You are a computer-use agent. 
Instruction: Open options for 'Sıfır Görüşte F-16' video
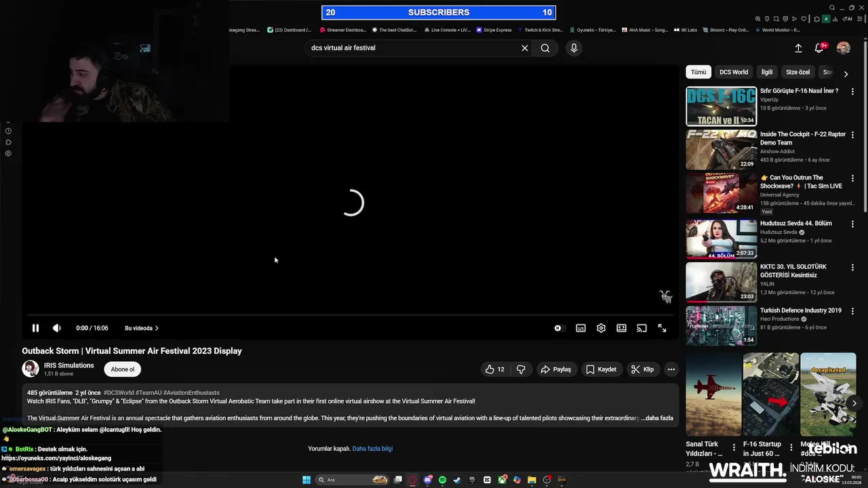point(852,91)
